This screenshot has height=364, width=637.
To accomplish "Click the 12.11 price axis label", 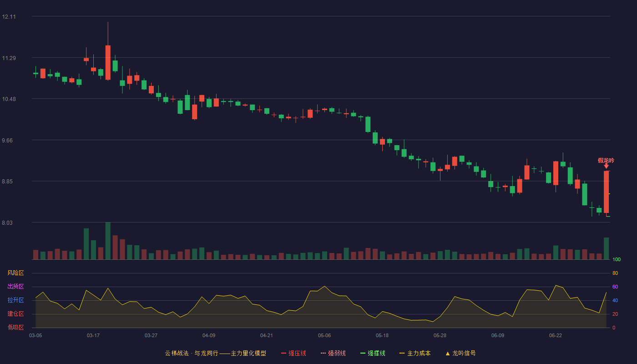I will click(x=9, y=17).
